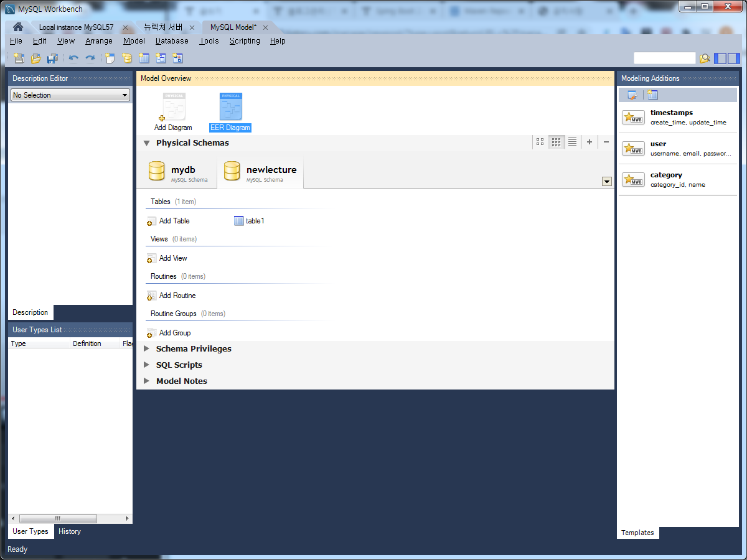Add a schema with the plus button

click(590, 142)
